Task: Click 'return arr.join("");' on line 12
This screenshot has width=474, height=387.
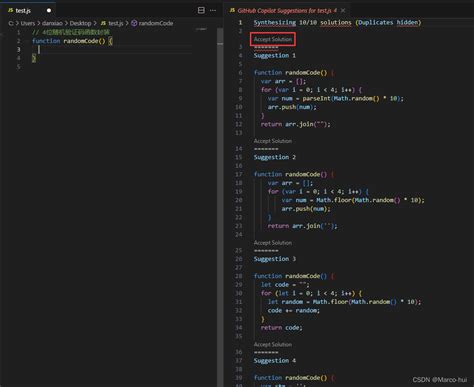Action: 295,124
